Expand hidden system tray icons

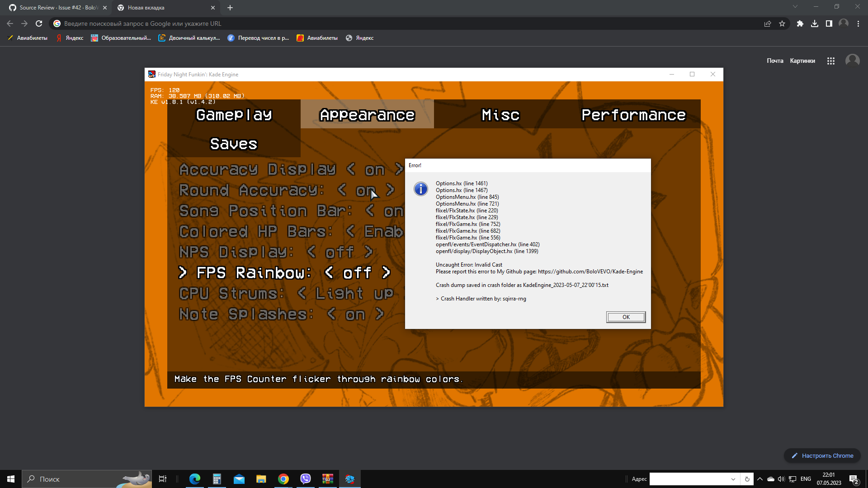point(759,479)
